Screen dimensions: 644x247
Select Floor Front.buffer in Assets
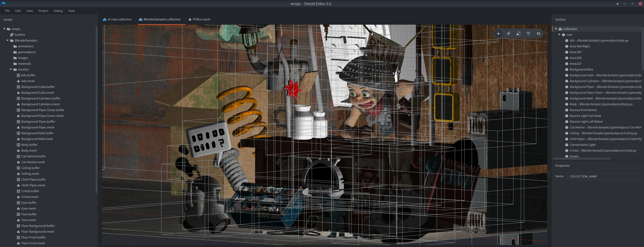(33, 237)
